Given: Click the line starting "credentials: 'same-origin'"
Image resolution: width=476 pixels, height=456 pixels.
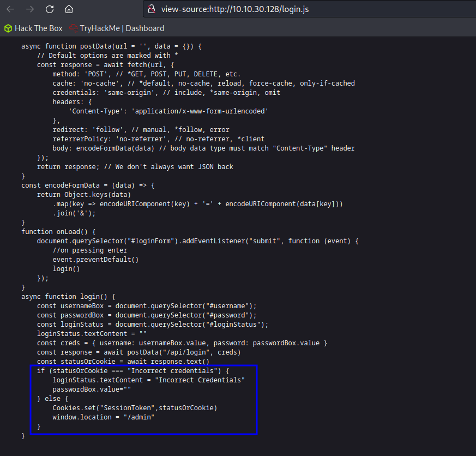Looking at the screenshot, I should 166,93.
